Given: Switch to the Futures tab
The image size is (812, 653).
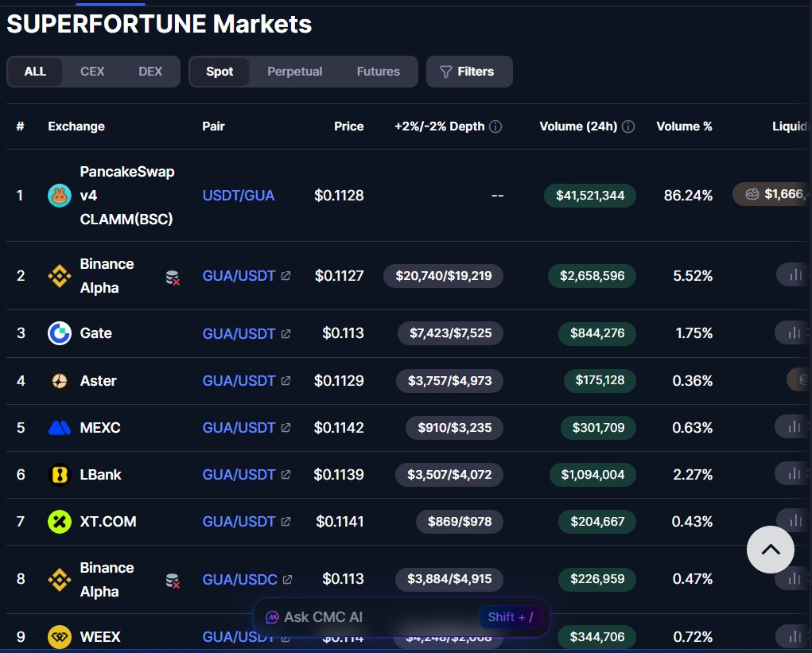Looking at the screenshot, I should click(378, 72).
